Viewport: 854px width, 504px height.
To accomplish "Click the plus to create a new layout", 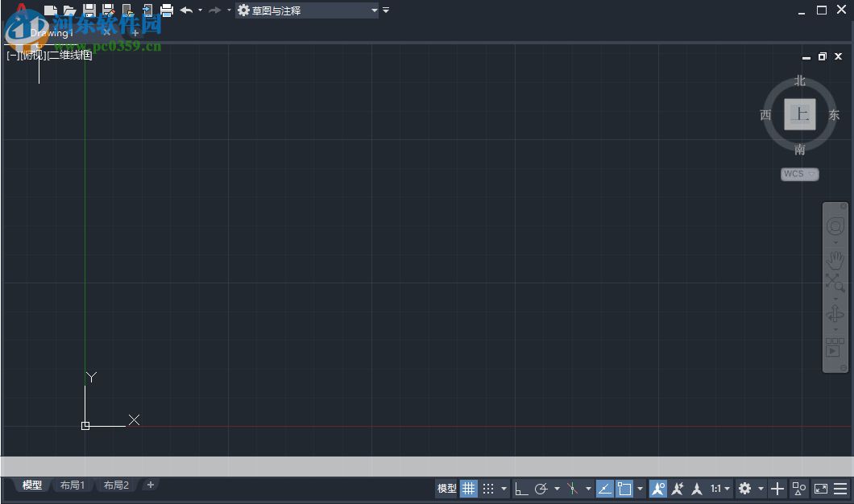I will (x=150, y=485).
